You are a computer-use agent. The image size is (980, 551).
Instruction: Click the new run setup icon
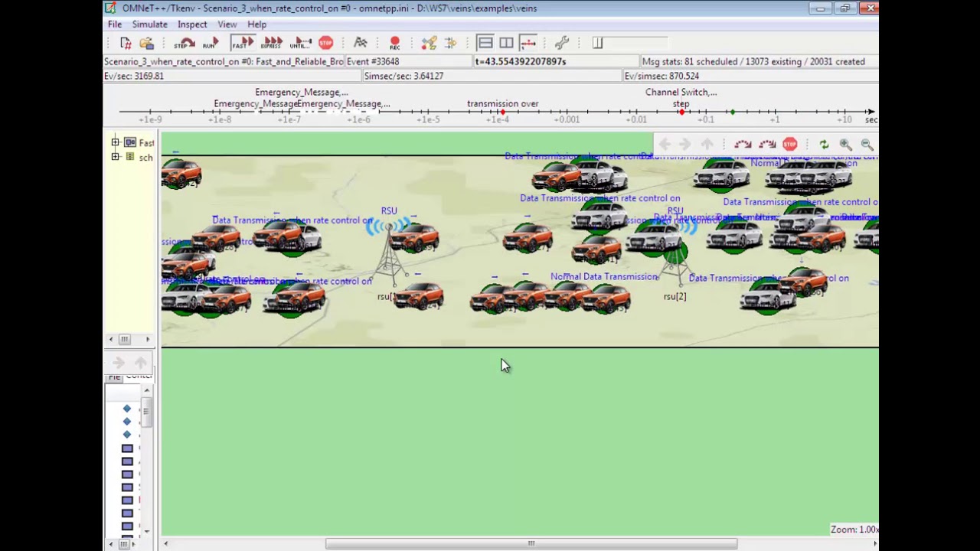click(126, 44)
